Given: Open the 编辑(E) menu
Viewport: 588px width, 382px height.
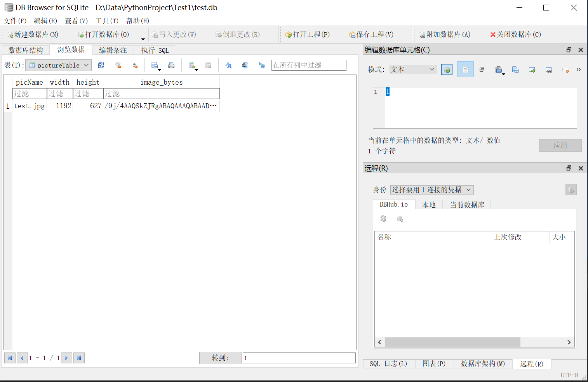Looking at the screenshot, I should pos(45,21).
